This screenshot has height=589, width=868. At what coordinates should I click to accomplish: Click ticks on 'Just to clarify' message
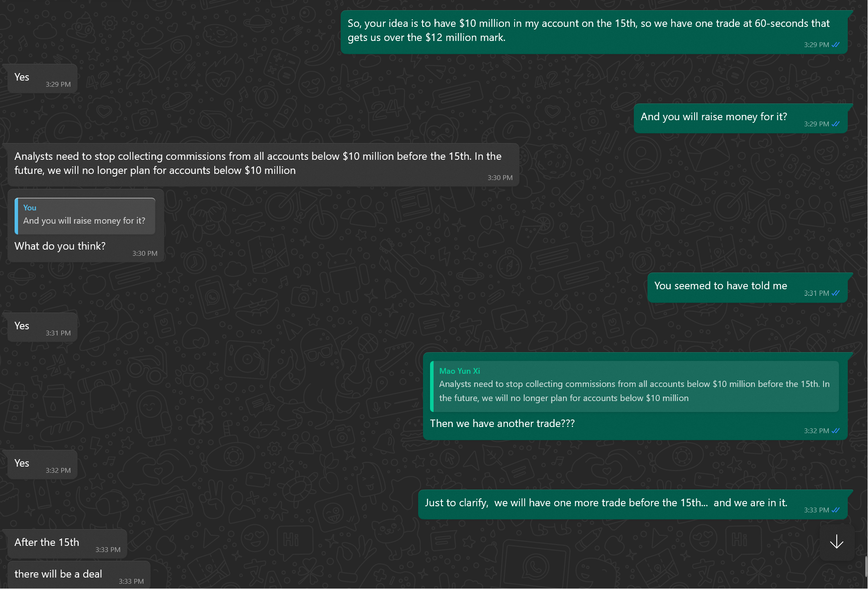tap(835, 510)
